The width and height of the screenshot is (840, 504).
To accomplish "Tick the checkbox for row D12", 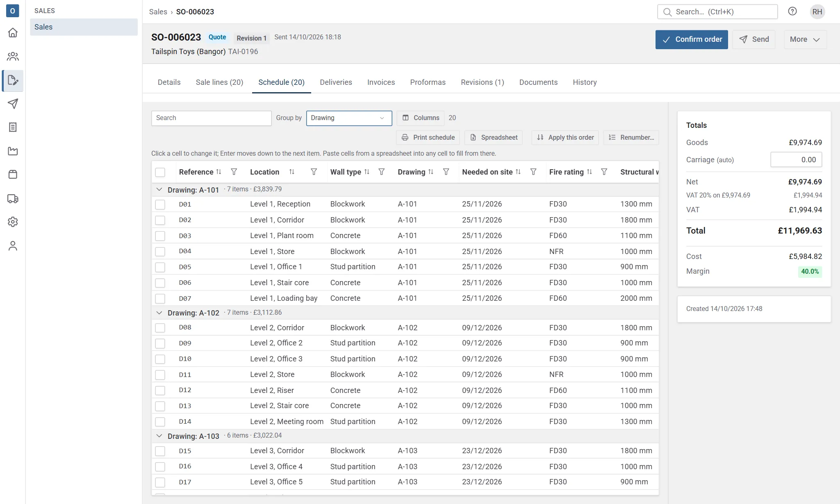I will click(x=160, y=390).
